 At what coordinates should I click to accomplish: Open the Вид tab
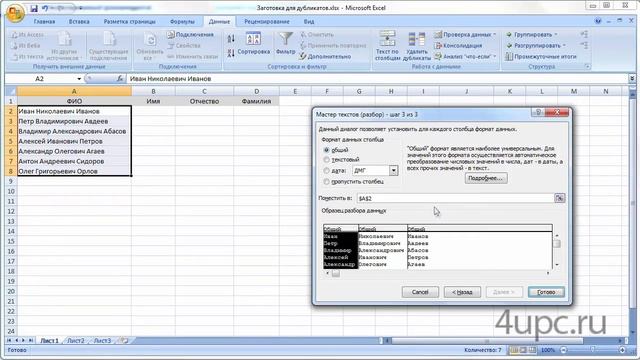[309, 22]
